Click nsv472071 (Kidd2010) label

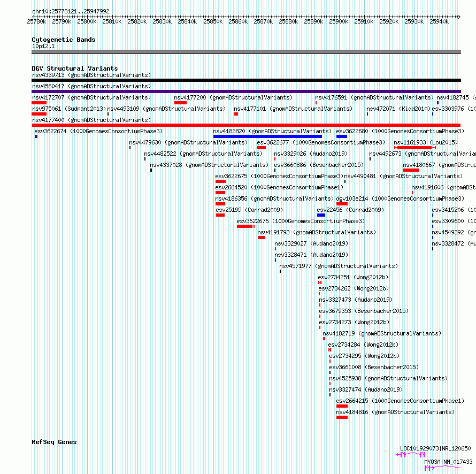coord(398,109)
